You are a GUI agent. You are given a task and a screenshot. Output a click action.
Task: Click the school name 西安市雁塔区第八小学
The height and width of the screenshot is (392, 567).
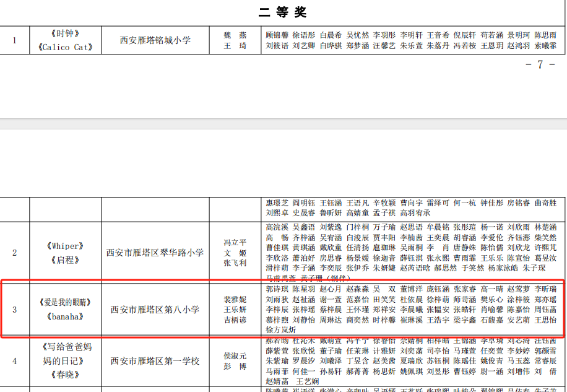pyautogui.click(x=155, y=310)
